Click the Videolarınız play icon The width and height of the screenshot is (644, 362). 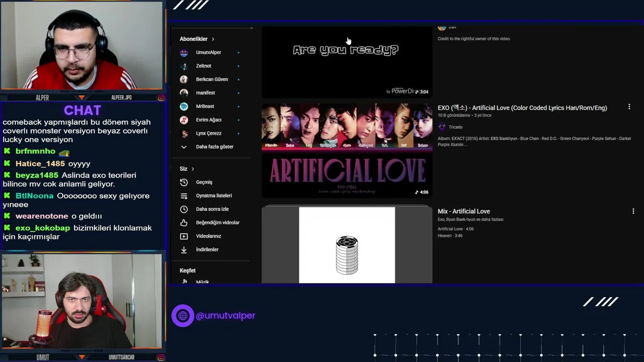tap(184, 236)
